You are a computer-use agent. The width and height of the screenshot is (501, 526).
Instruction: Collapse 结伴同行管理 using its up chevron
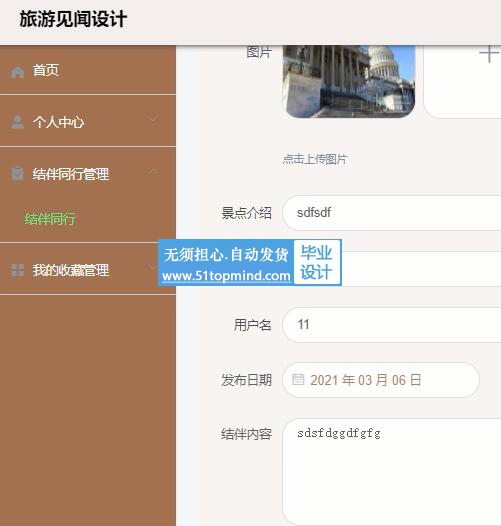(x=153, y=171)
